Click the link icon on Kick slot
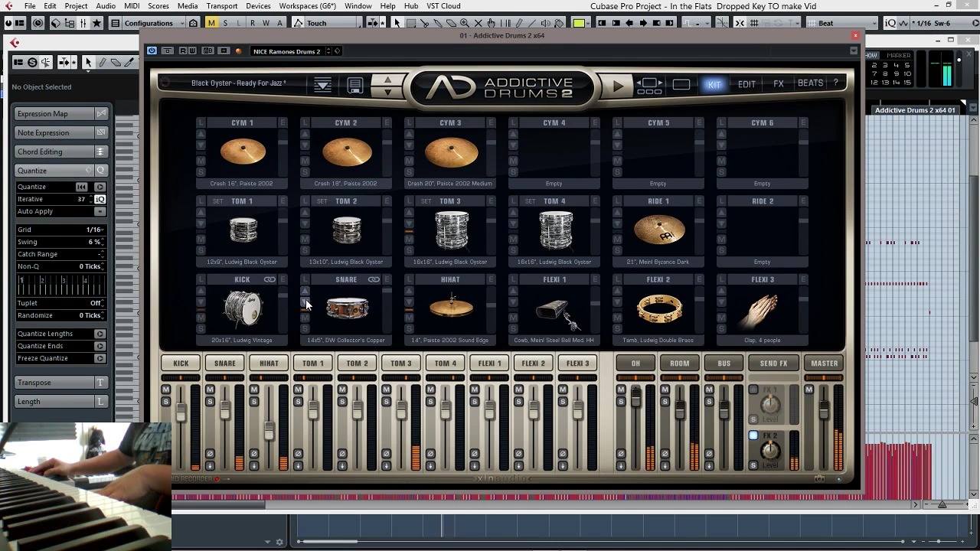Image resolution: width=980 pixels, height=551 pixels. click(x=270, y=280)
